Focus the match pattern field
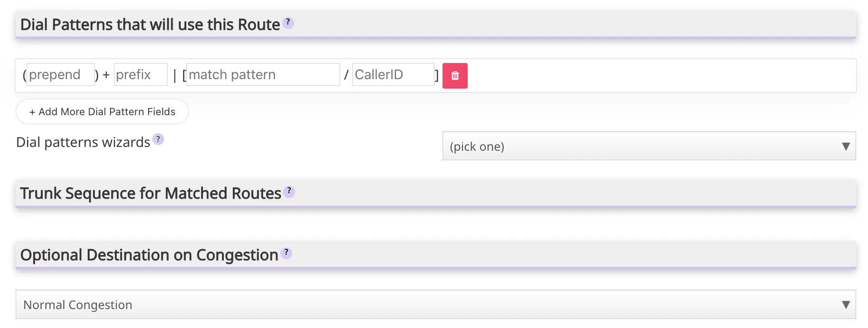 click(x=263, y=74)
